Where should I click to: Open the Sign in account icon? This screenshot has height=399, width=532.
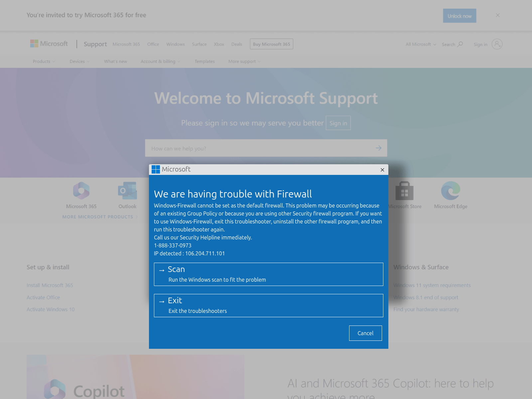click(497, 44)
